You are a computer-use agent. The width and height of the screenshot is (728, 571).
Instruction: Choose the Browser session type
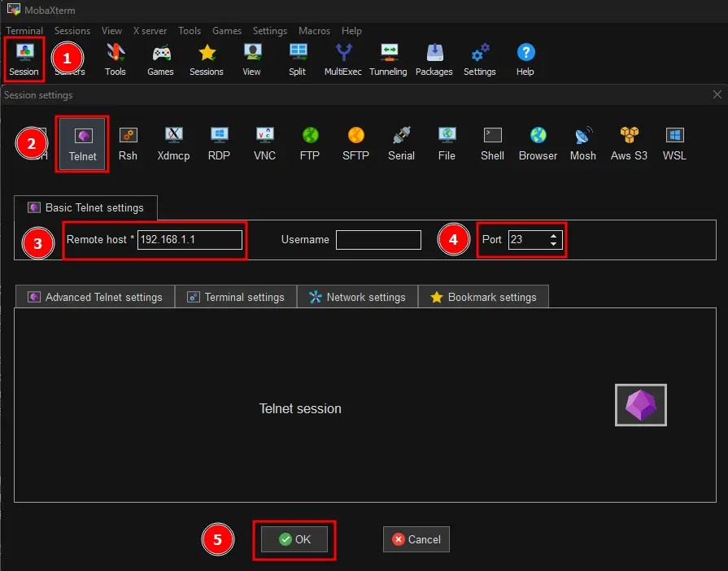click(x=538, y=144)
